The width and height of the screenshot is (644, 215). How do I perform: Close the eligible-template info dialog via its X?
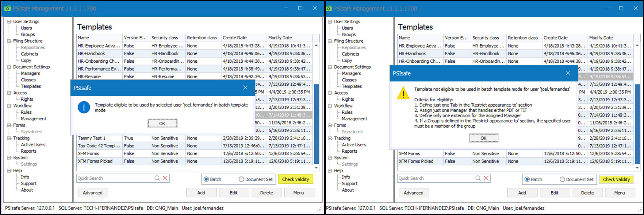click(245, 88)
